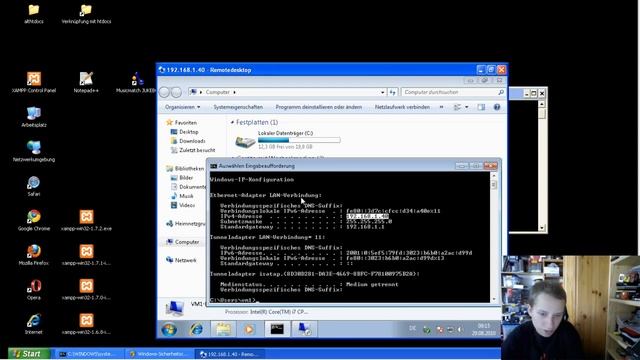
Task: Change the view using the view icon
Action: click(x=457, y=107)
